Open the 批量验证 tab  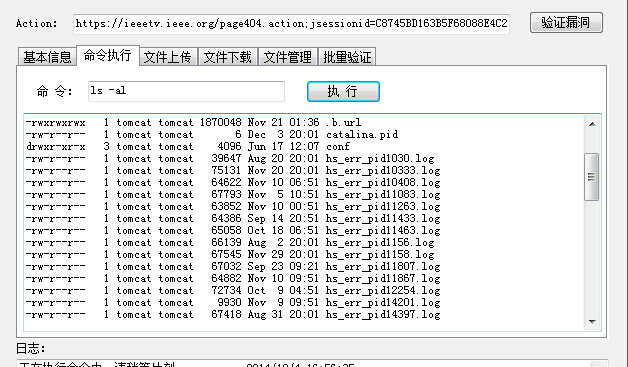[347, 57]
